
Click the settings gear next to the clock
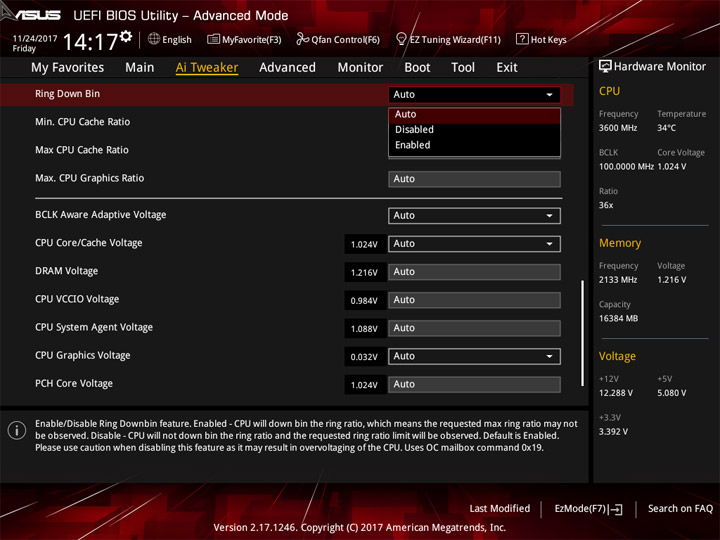click(x=125, y=36)
